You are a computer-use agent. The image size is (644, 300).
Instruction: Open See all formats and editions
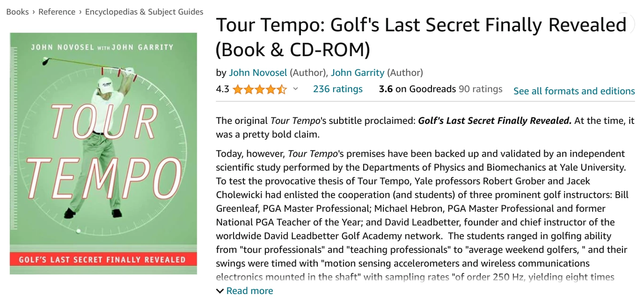574,91
